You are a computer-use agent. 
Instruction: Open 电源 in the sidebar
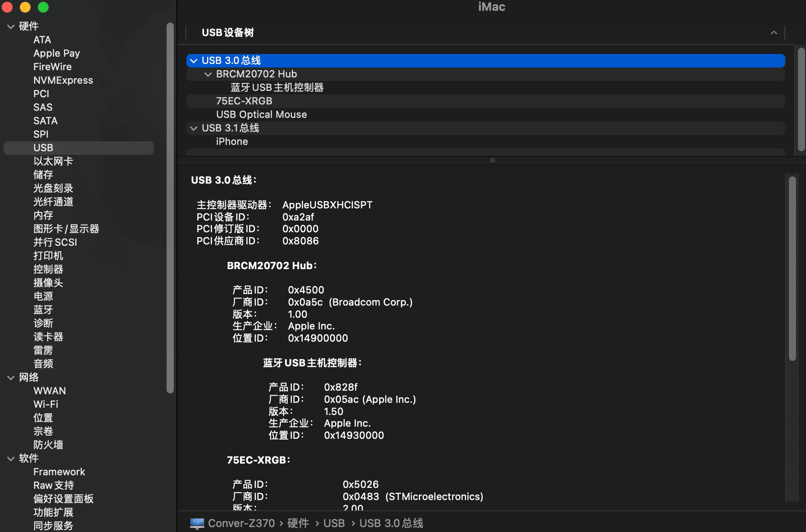point(43,296)
